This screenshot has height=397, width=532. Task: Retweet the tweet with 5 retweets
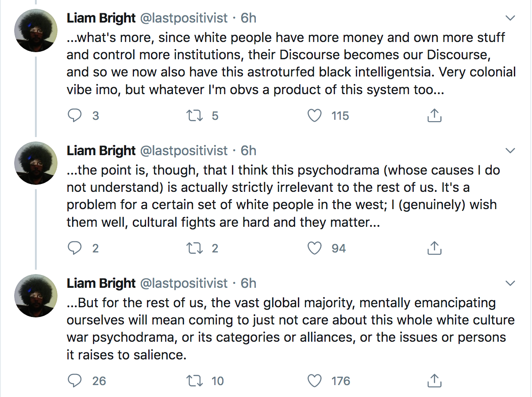[x=194, y=116]
